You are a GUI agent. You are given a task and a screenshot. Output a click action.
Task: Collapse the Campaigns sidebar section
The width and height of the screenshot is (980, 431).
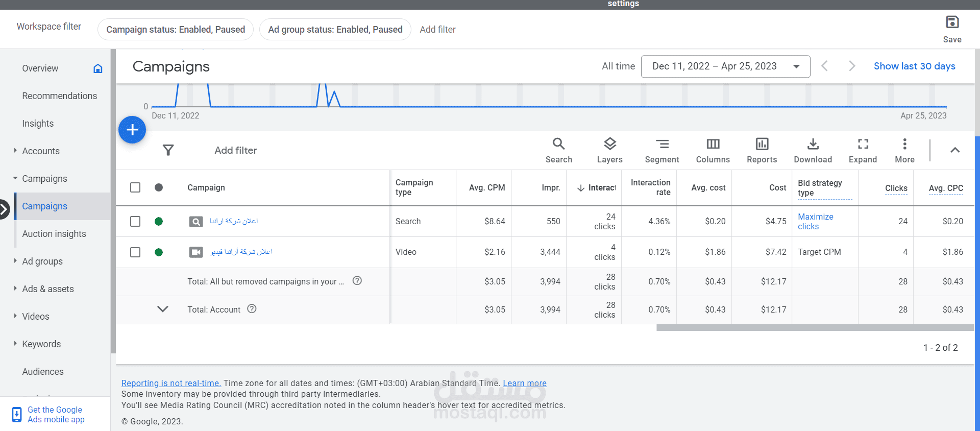pos(15,178)
